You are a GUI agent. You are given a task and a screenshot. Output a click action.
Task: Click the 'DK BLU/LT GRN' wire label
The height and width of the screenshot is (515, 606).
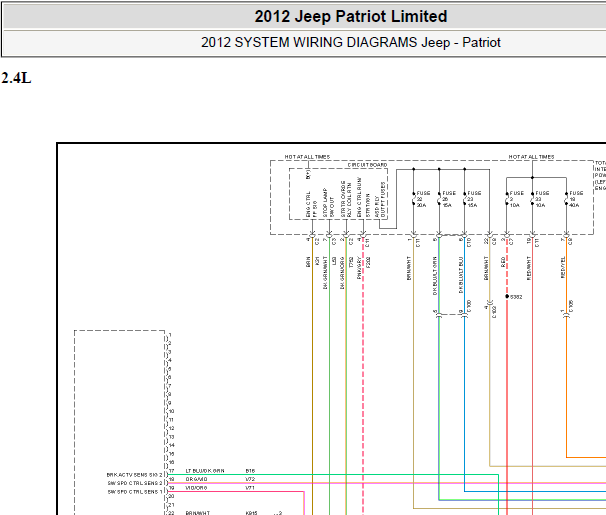pos(435,275)
